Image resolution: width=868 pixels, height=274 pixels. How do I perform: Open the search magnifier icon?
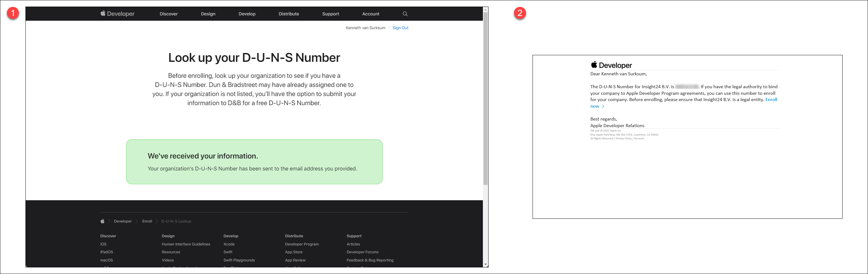pyautogui.click(x=405, y=14)
